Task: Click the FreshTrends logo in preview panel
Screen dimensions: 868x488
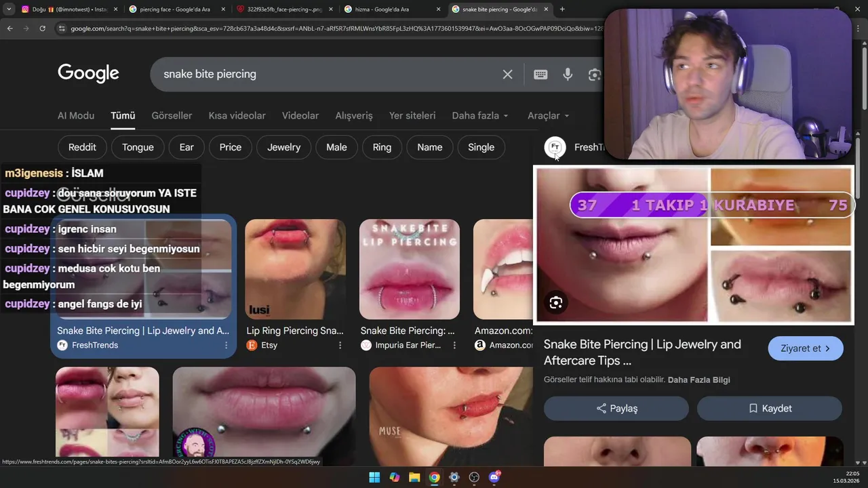Action: pyautogui.click(x=555, y=147)
